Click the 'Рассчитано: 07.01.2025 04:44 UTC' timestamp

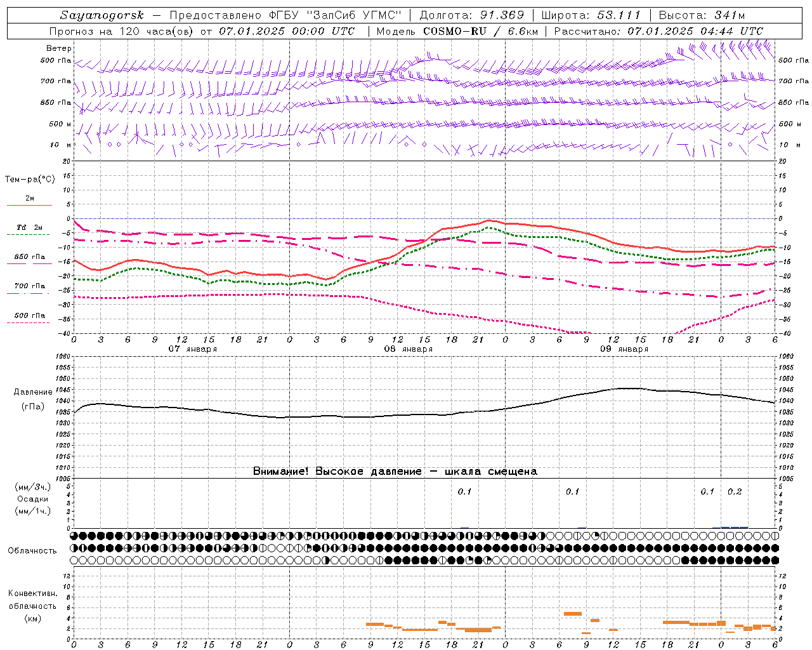658,31
